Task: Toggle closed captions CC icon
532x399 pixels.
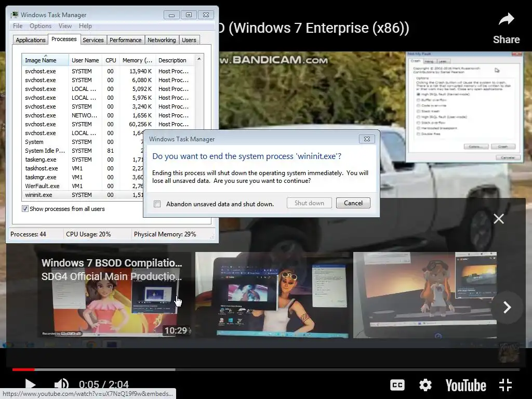Action: point(397,385)
